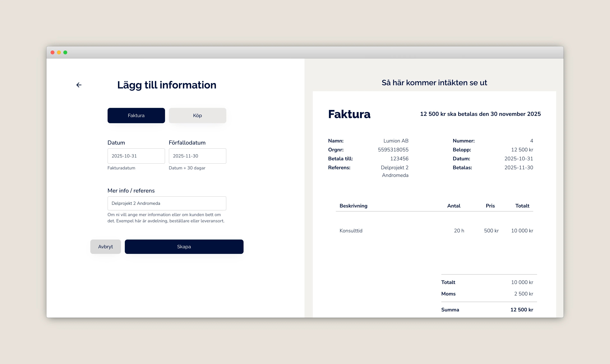
Task: Click the orgnr 5595318055 value
Action: (393, 150)
